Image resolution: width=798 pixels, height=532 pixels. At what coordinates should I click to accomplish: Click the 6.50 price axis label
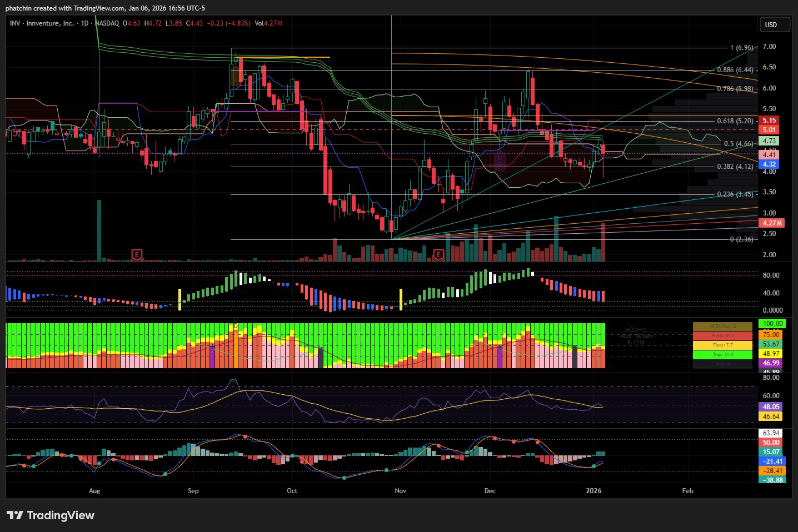click(770, 67)
